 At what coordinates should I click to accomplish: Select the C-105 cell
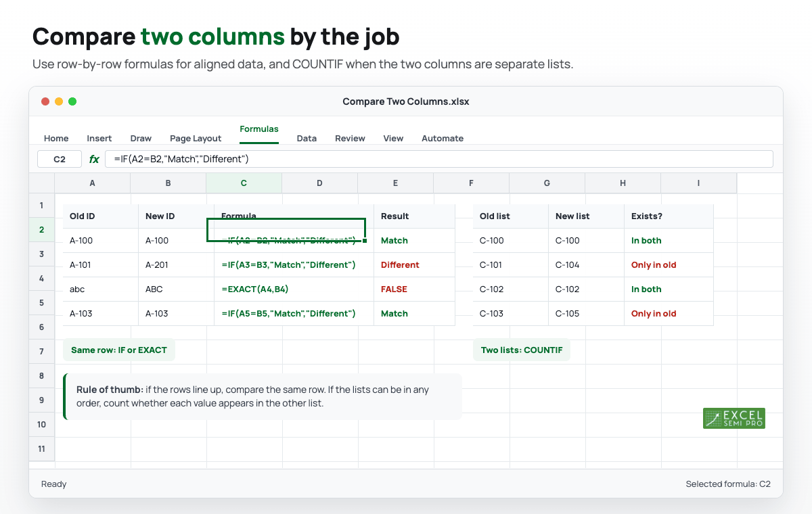tap(586, 314)
